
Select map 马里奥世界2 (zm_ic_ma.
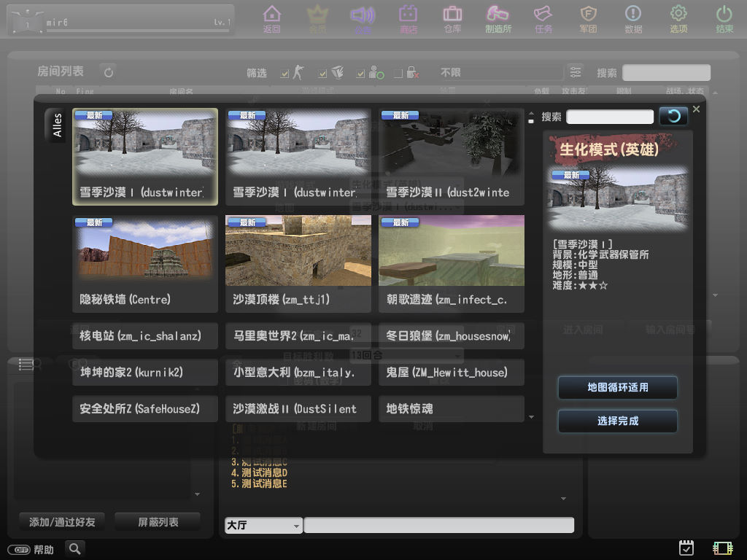click(x=298, y=335)
